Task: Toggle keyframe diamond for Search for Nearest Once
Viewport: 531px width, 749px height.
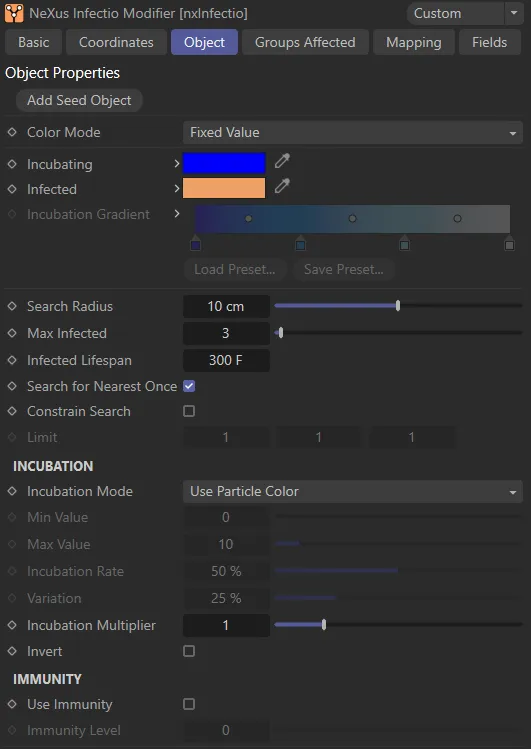Action: 12,386
